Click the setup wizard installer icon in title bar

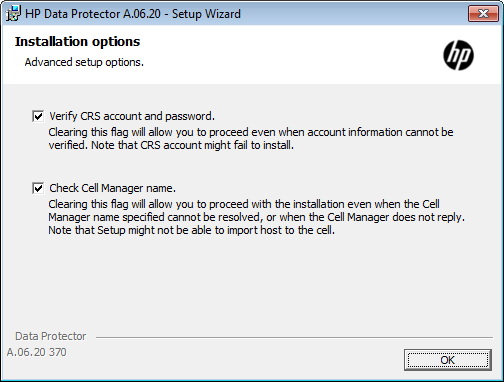pos(13,13)
